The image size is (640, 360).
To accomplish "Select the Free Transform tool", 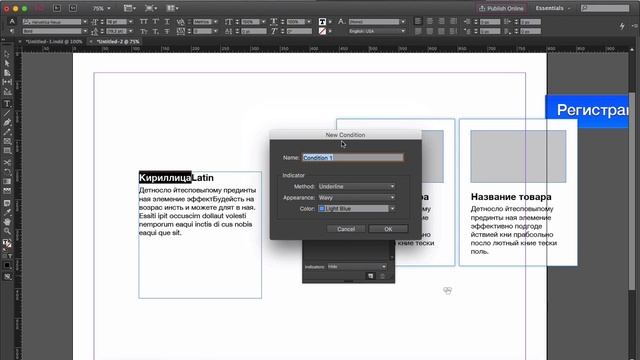I will [x=7, y=172].
